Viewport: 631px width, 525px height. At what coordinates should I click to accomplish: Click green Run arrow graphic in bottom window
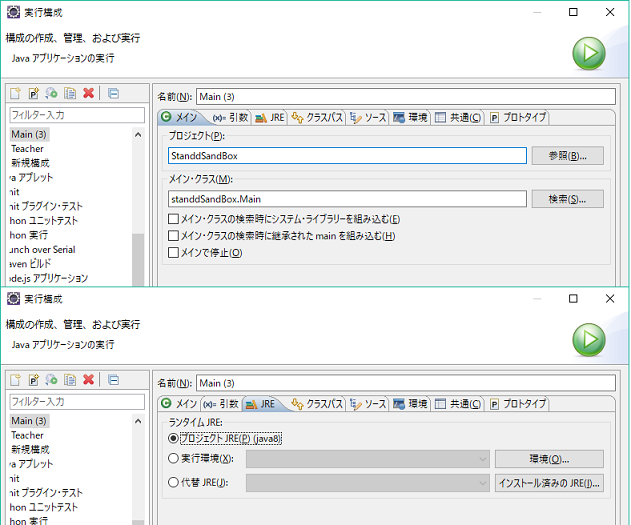tap(589, 340)
